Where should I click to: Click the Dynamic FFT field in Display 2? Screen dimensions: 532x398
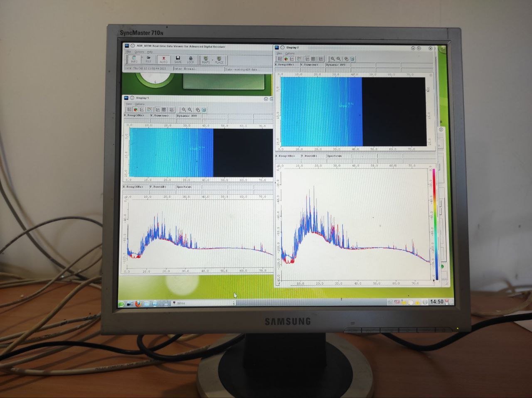338,65
